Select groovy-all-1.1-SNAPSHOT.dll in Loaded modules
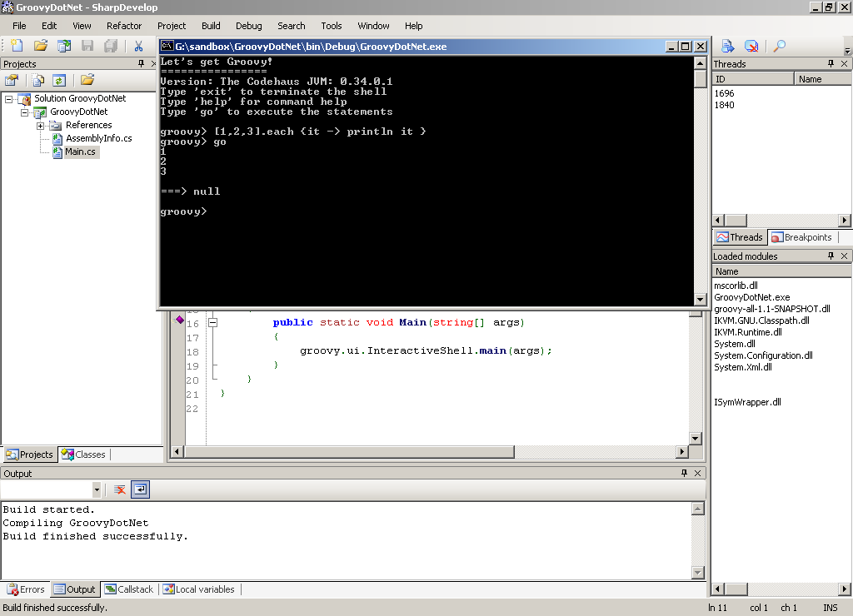The height and width of the screenshot is (616, 853). coord(772,309)
